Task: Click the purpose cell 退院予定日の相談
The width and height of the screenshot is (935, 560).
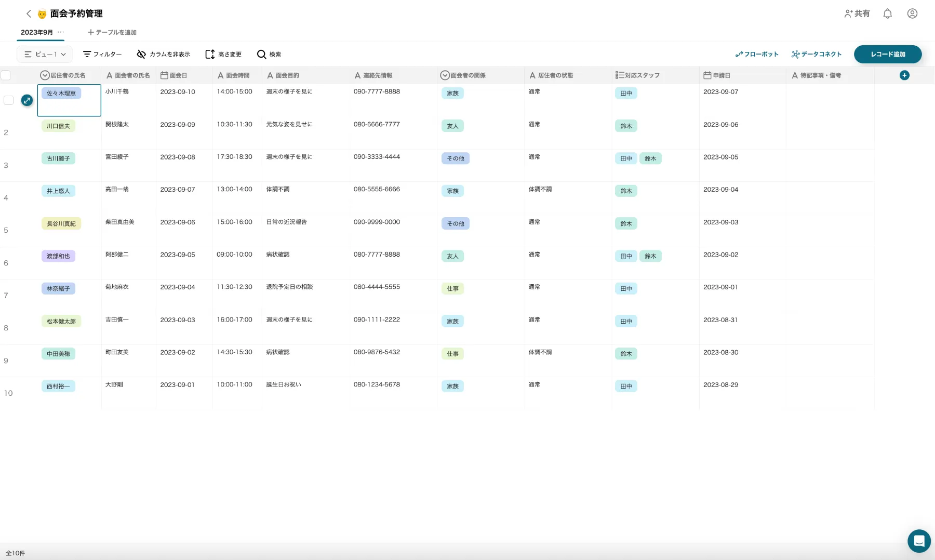Action: click(x=290, y=287)
